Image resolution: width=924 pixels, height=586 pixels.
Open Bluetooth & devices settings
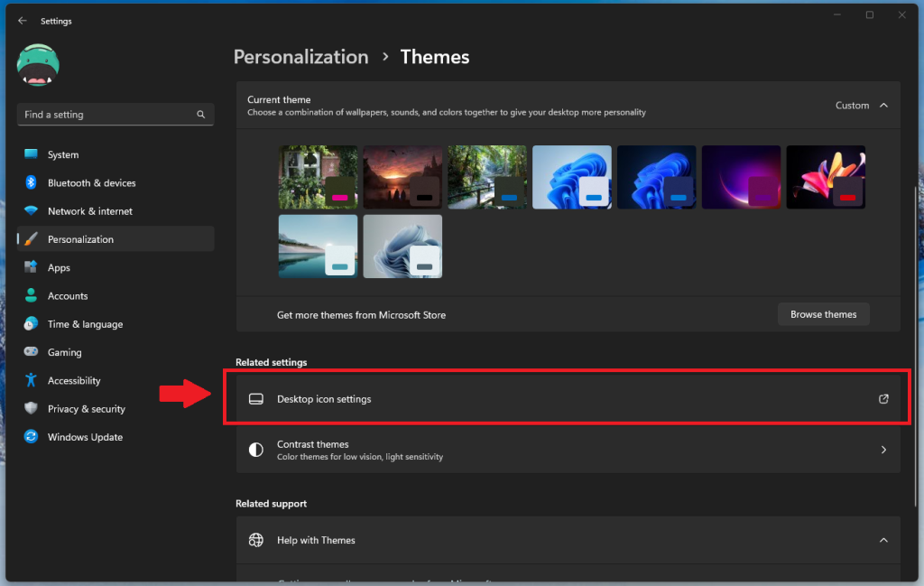coord(91,182)
